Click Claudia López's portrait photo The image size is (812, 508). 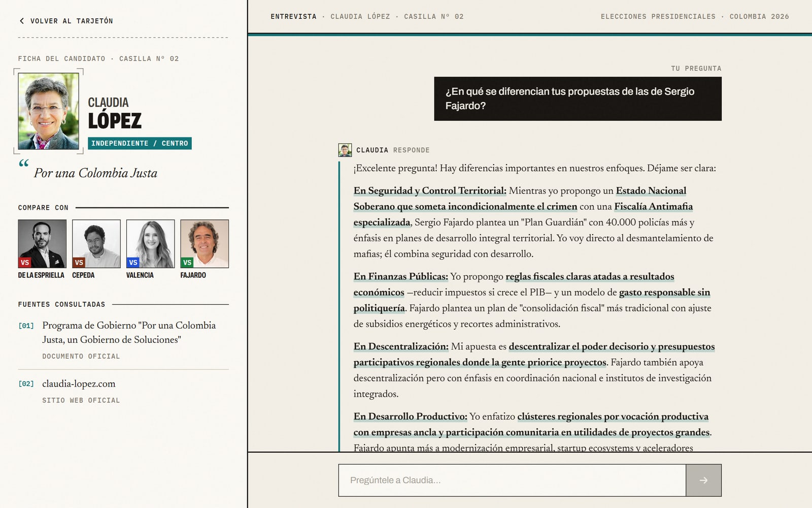tap(49, 111)
